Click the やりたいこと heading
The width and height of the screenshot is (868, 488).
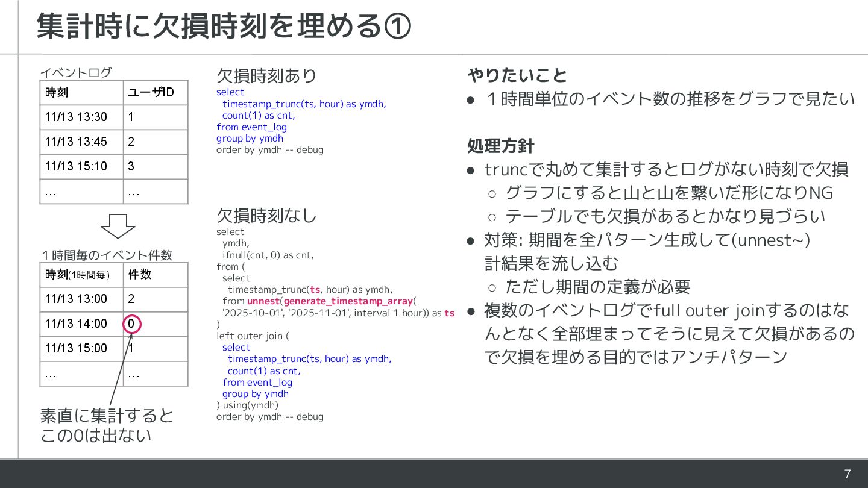pos(518,76)
